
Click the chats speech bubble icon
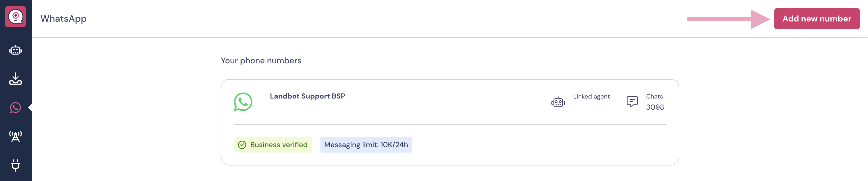[632, 101]
